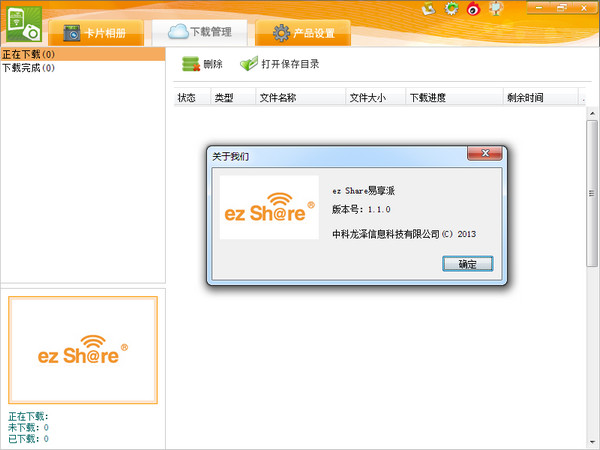Select the 正在下载(0) list item
This screenshot has width=600, height=450.
pos(83,54)
